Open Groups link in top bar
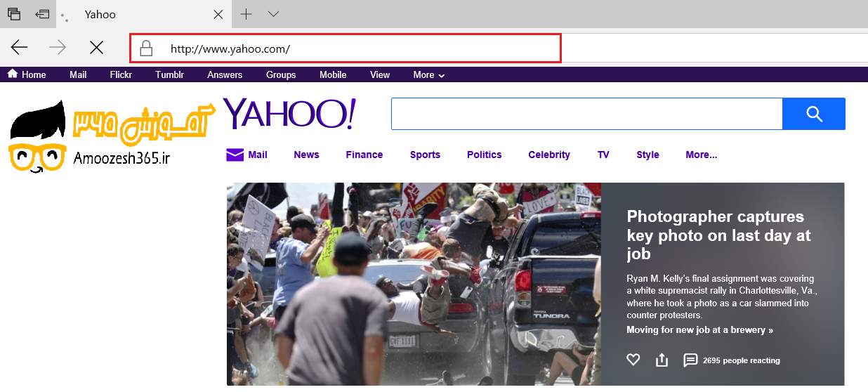 point(281,74)
